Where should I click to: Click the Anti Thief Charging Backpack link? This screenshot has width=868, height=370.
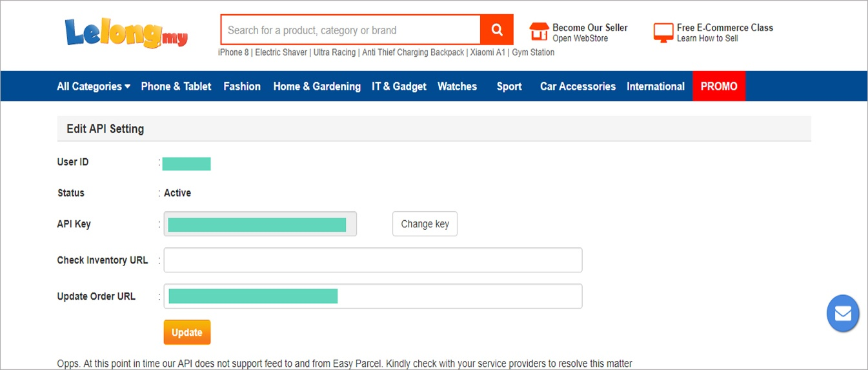pos(413,52)
